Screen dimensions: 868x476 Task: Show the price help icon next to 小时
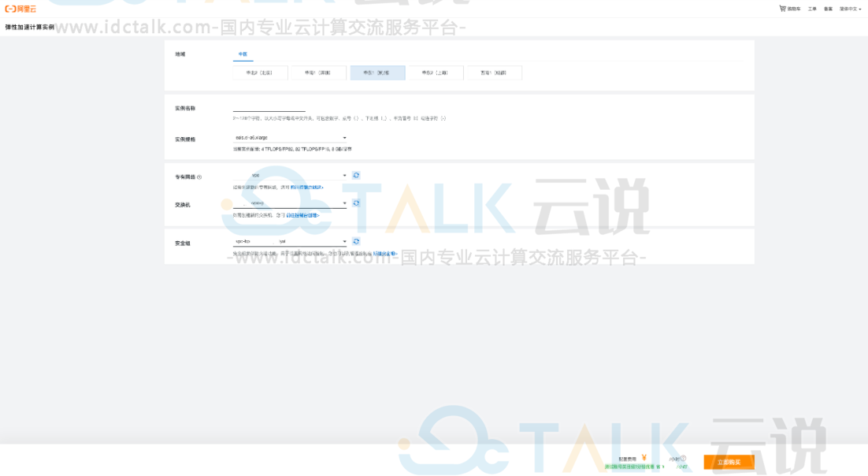pyautogui.click(x=683, y=458)
